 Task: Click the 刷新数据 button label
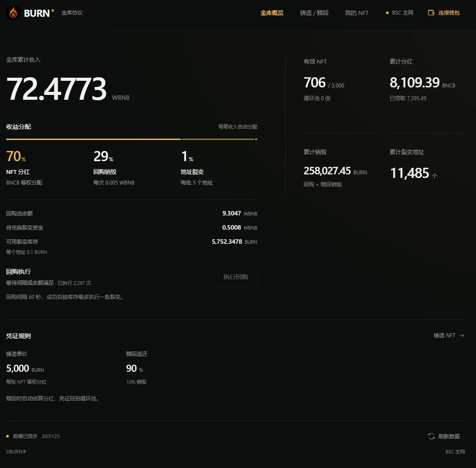[x=449, y=436]
